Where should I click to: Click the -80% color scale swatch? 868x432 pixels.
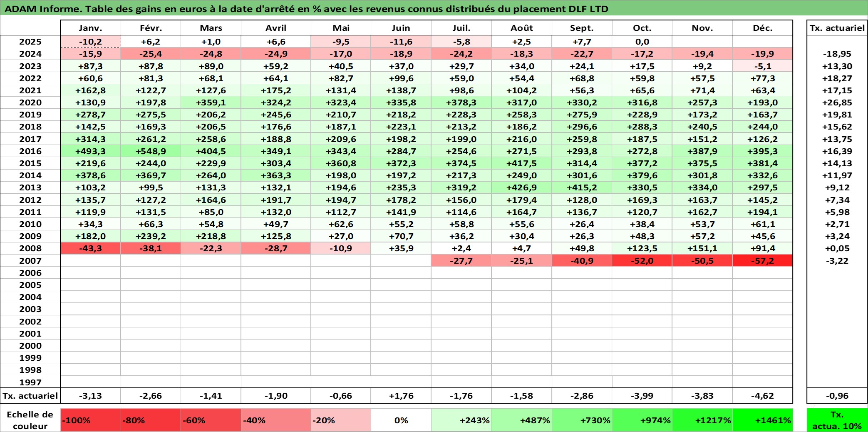pyautogui.click(x=151, y=420)
